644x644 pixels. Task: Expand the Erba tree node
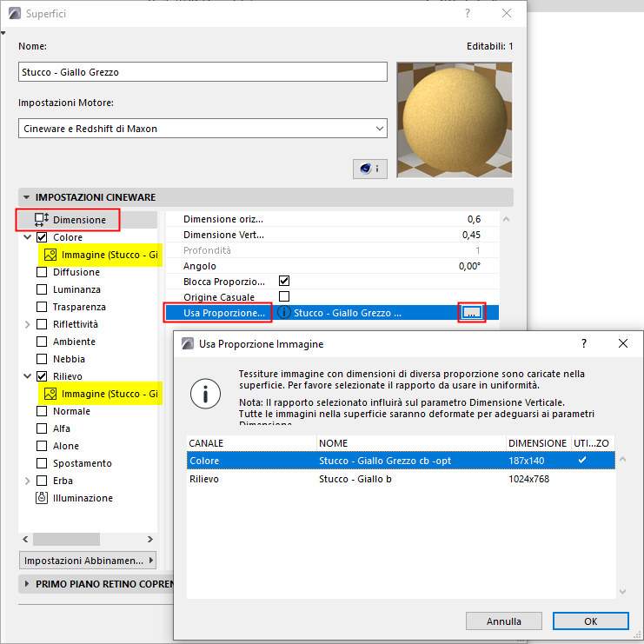28,480
